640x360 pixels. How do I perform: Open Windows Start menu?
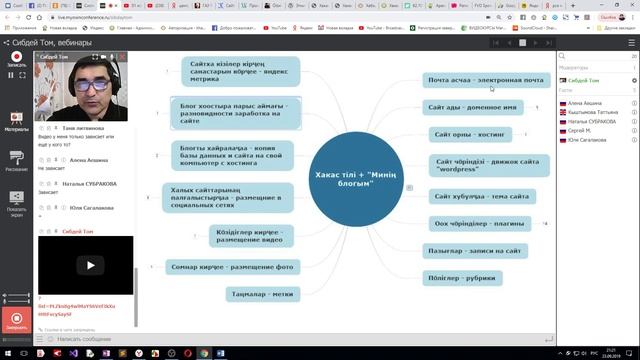click(x=7, y=353)
